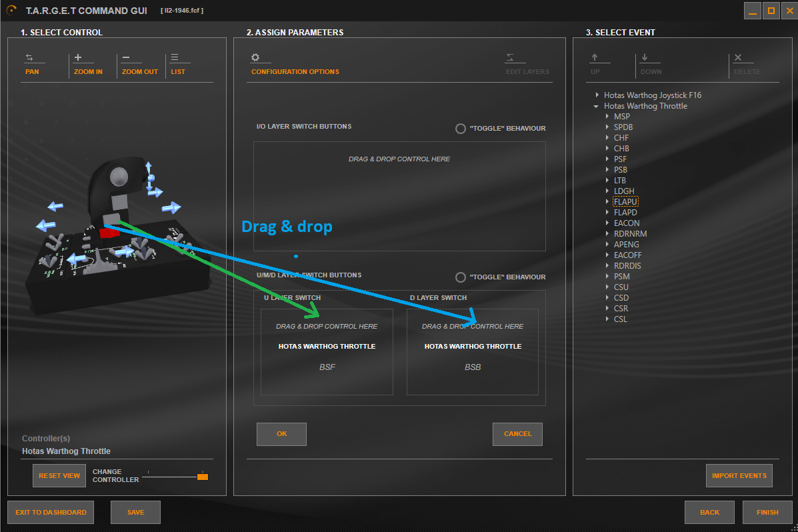
Task: Expand the PSF event group
Action: coord(607,159)
